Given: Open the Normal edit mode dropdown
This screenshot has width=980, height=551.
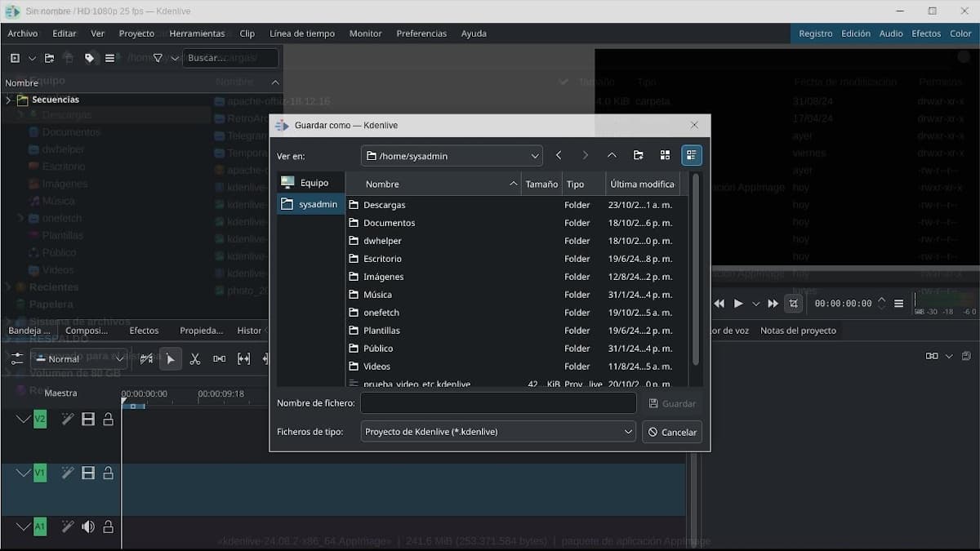Looking at the screenshot, I should click(81, 359).
